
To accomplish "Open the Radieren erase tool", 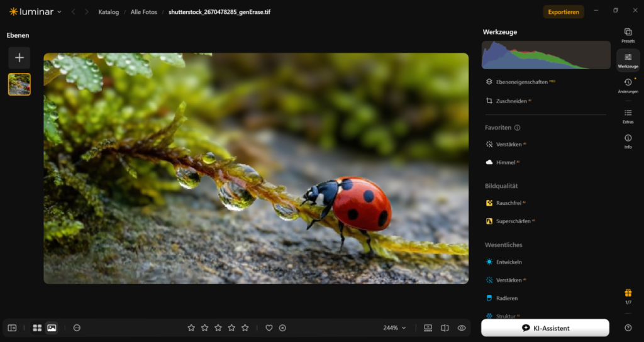I will [502, 298].
